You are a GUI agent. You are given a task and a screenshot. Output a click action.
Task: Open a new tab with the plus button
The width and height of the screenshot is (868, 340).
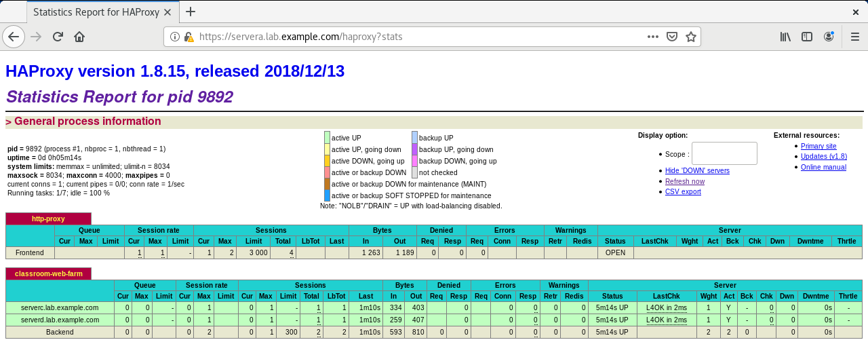[x=191, y=12]
